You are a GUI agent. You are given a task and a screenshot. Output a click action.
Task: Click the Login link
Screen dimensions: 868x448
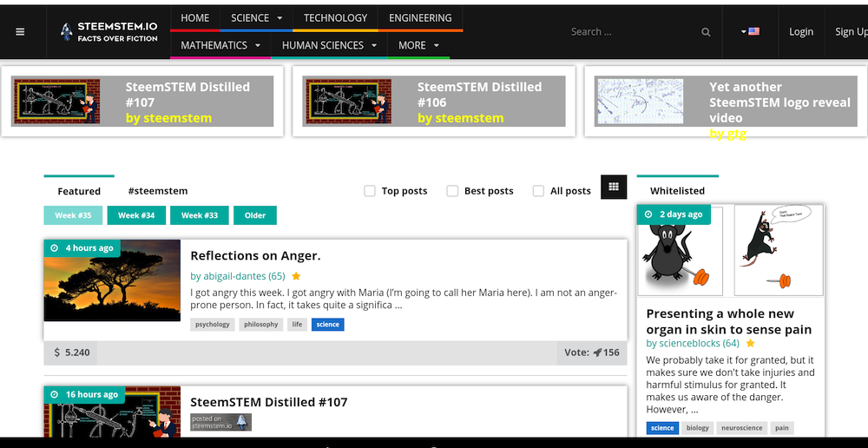click(801, 32)
